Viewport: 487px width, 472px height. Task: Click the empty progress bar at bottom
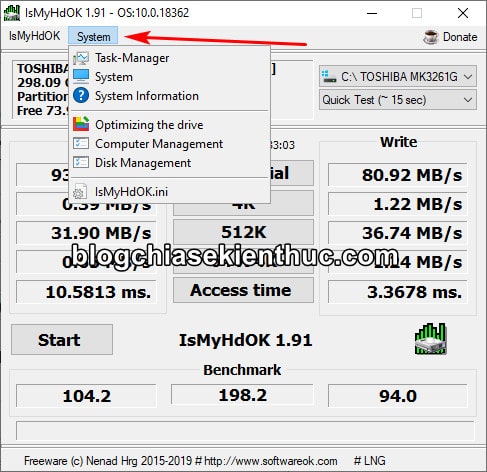pyautogui.click(x=245, y=430)
